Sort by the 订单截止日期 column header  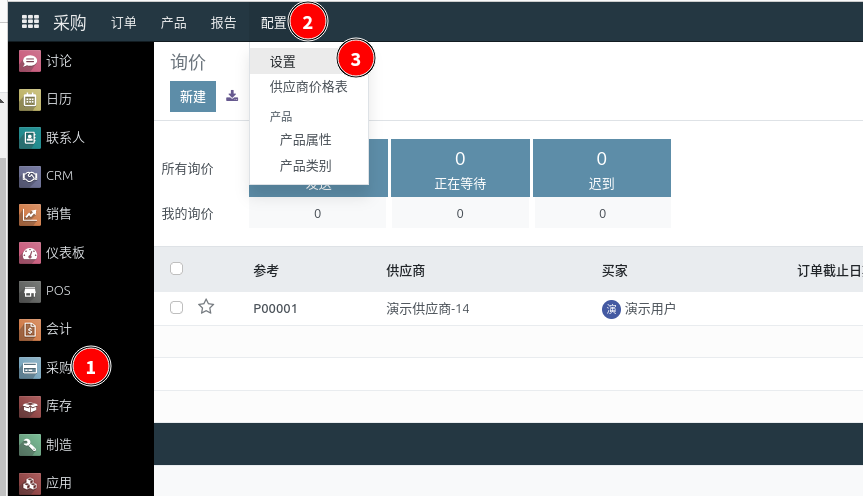tap(830, 270)
